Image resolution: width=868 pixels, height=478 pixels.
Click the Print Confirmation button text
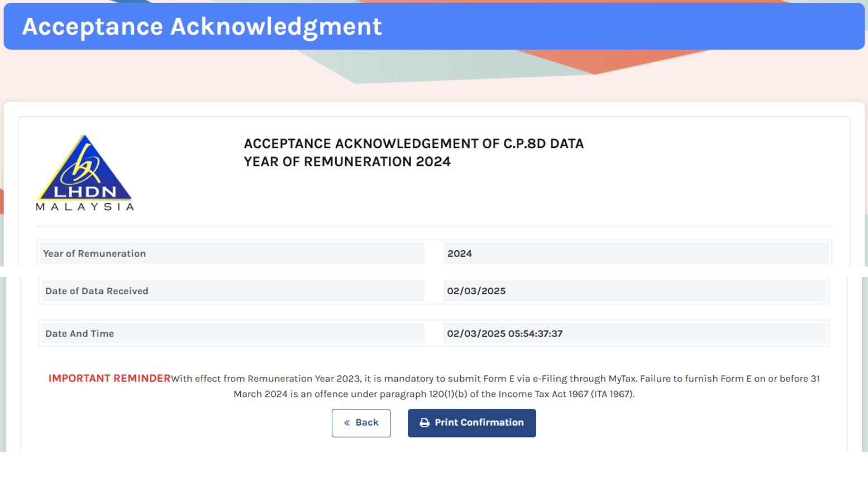pos(479,423)
